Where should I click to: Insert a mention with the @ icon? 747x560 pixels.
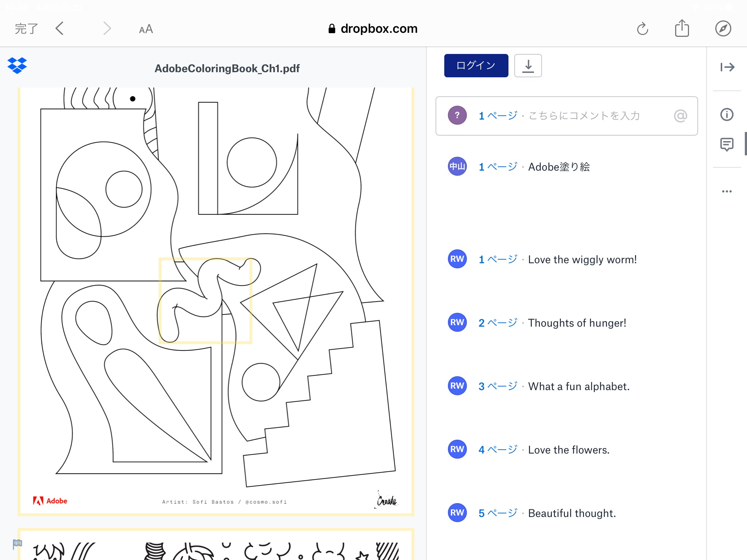[x=680, y=116]
